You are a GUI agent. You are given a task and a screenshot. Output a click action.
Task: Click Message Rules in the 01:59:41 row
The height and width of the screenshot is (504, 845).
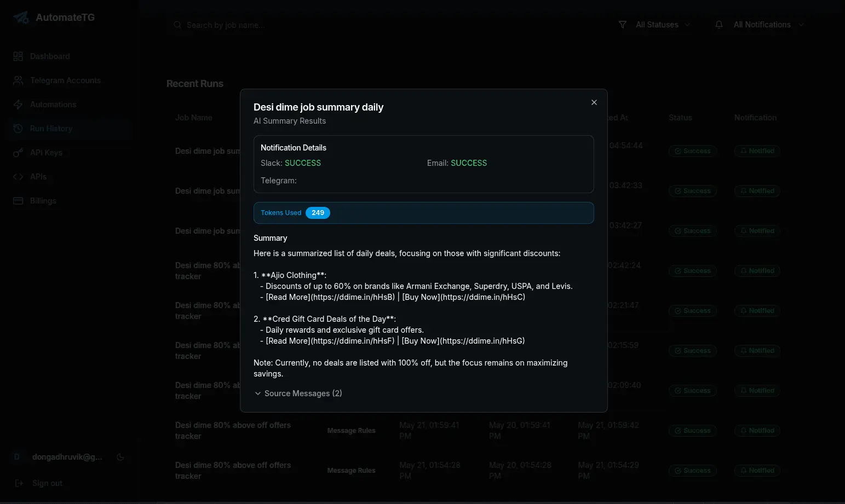click(x=351, y=431)
